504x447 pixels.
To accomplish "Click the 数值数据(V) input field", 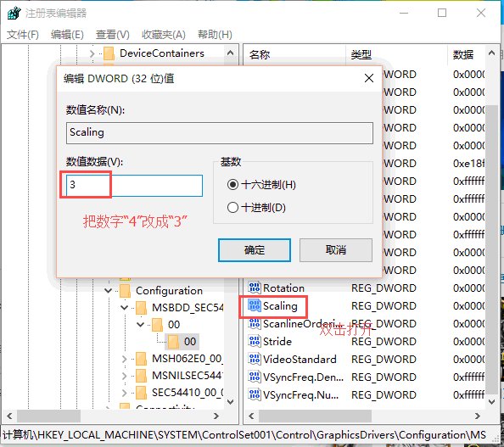I will 134,186.
